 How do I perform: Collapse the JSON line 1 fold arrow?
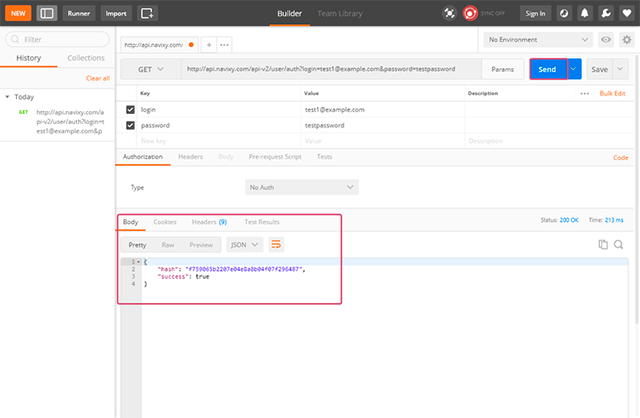pos(139,262)
